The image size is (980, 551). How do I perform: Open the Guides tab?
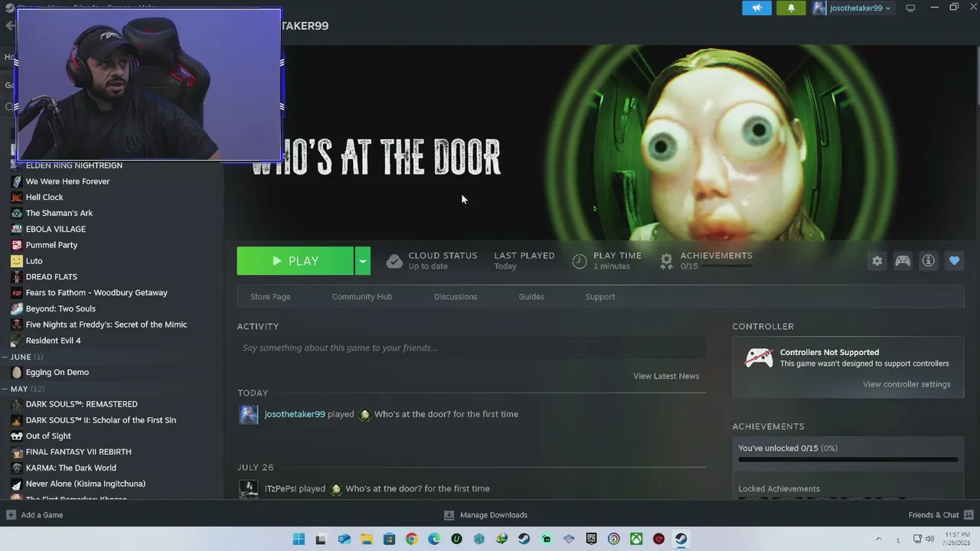pos(531,297)
